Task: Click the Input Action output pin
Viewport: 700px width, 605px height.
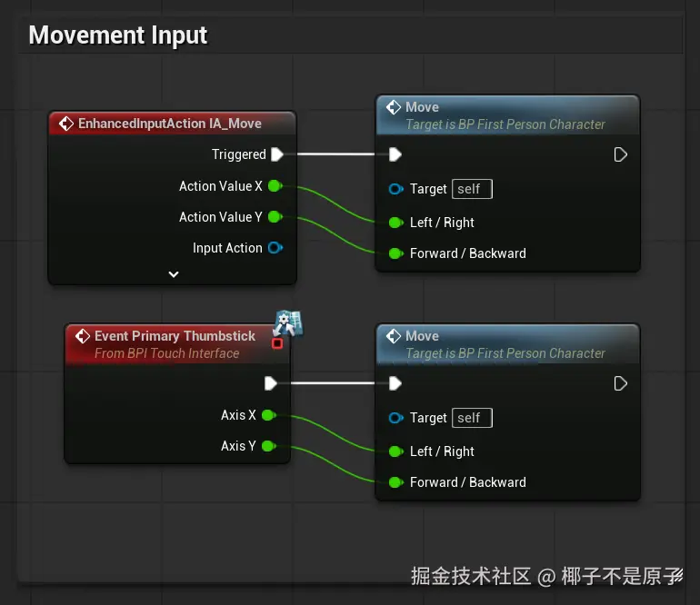Action: pyautogui.click(x=275, y=248)
